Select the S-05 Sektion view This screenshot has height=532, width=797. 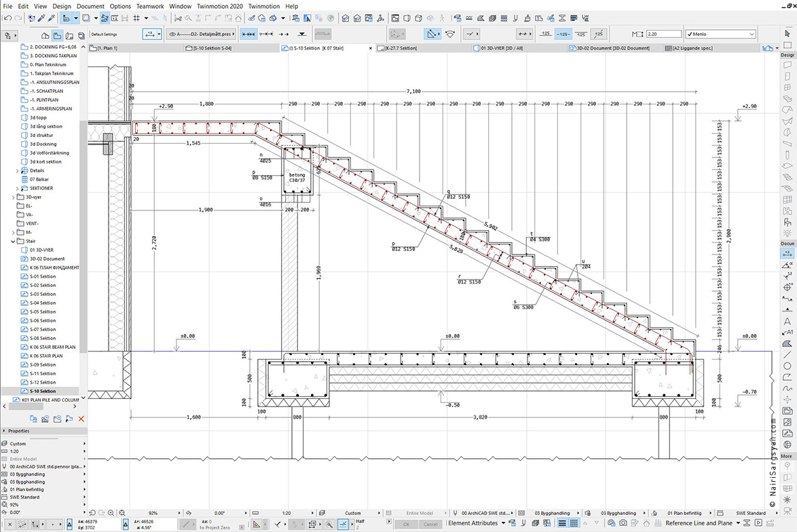[x=43, y=312]
